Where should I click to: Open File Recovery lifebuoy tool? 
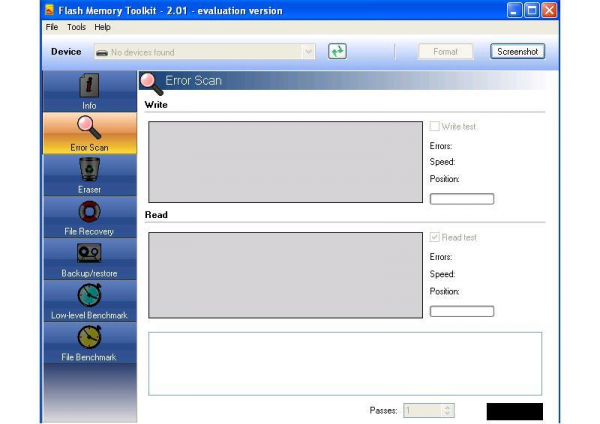(x=89, y=217)
